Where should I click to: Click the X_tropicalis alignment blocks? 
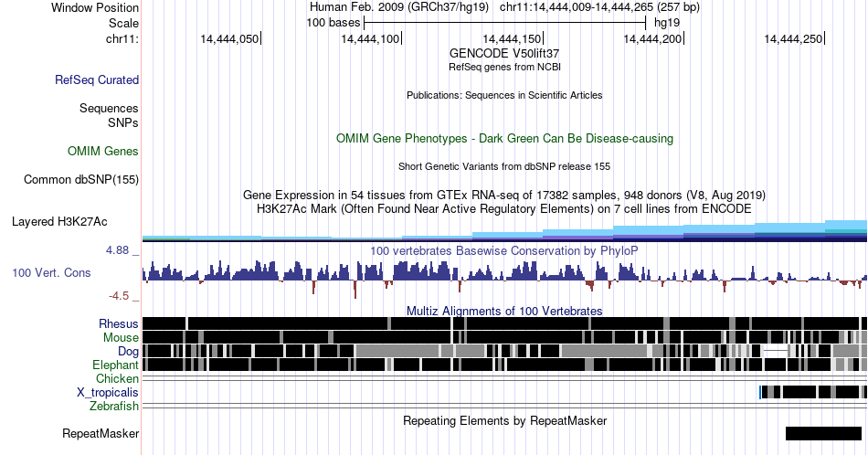pos(812,393)
